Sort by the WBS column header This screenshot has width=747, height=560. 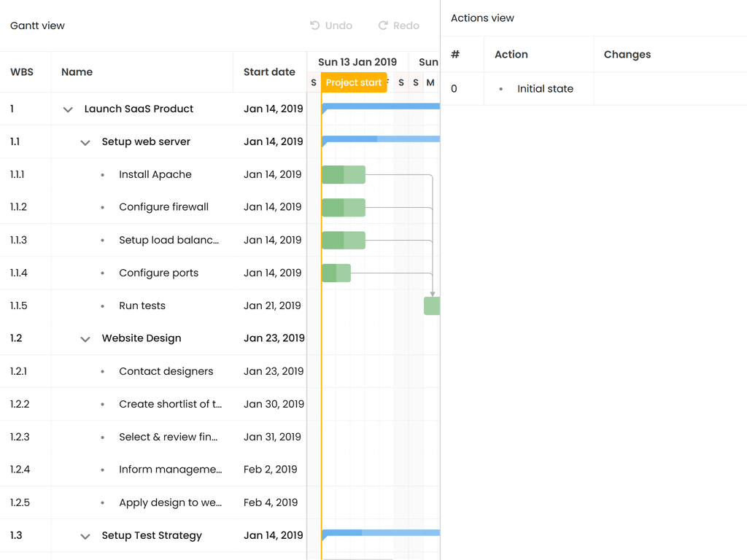coord(22,72)
